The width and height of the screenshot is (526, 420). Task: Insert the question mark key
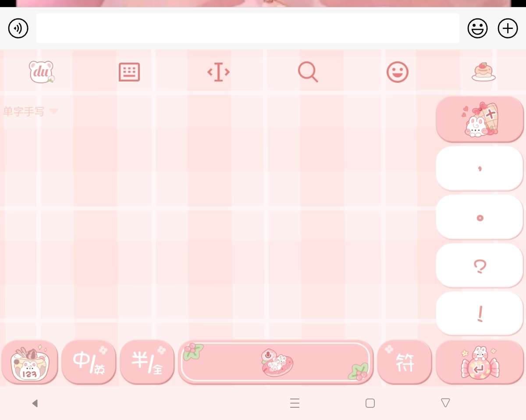[480, 265]
